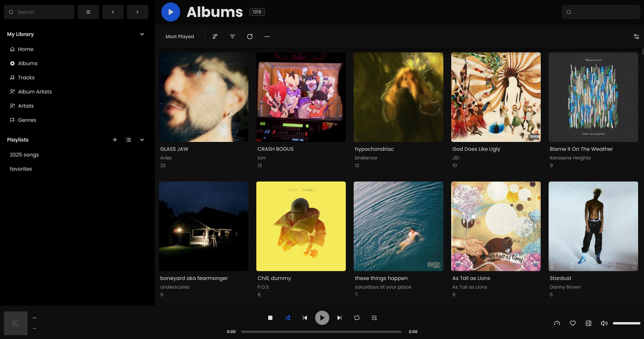Favorite the current track with the heart
The image size is (644, 339).
click(573, 323)
